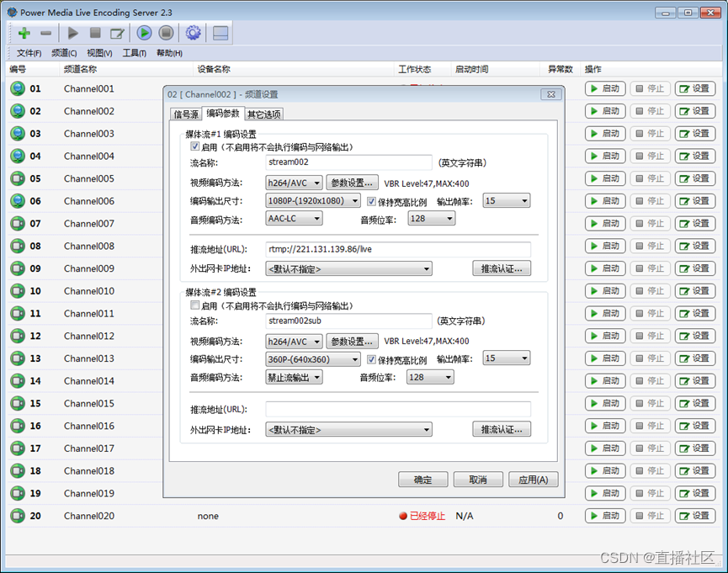Open the 360P-(640x360) output size dropdown
The width and height of the screenshot is (728, 573).
tap(313, 359)
